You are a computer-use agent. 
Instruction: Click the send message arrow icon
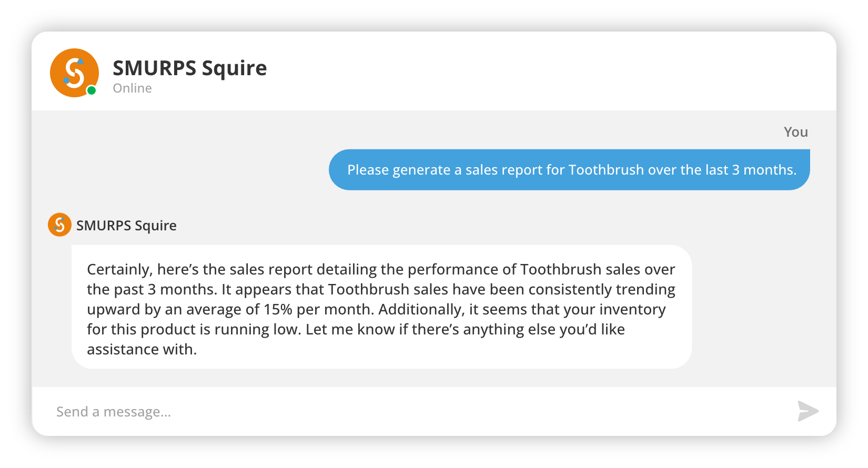[808, 411]
